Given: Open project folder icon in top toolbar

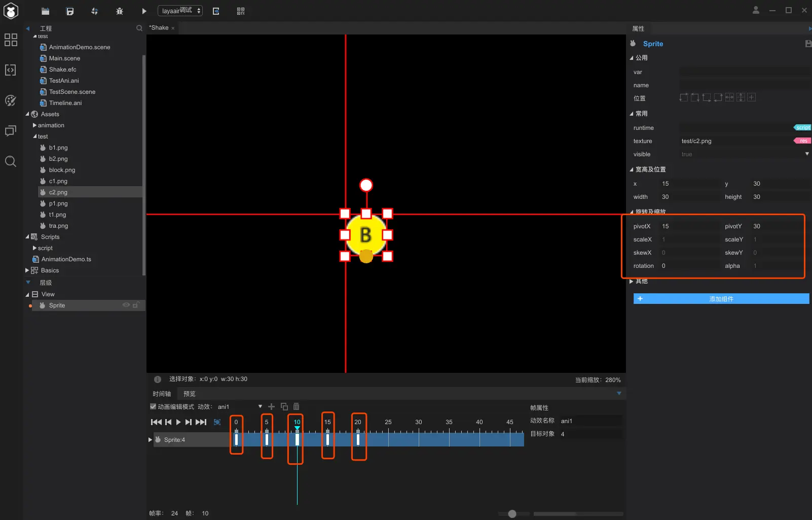Looking at the screenshot, I should click(45, 11).
